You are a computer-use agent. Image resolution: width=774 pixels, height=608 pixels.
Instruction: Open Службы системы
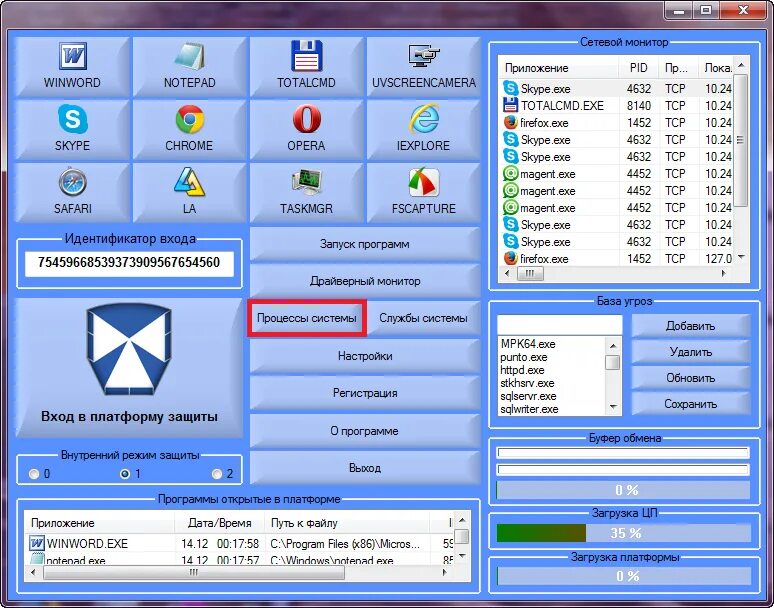point(424,318)
